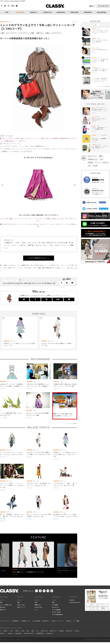
Task: Click the right arrow of the Ranking tabs
Action: click(109, 25)
